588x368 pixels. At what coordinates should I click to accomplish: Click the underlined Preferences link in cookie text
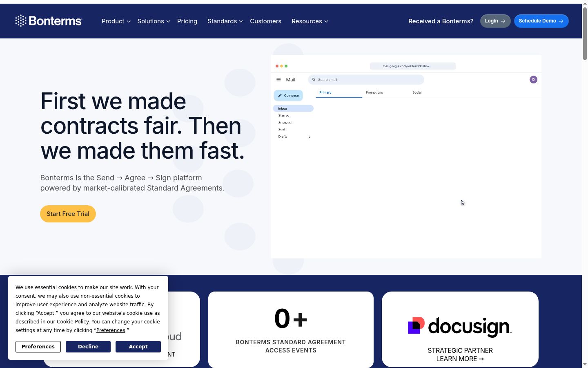111,330
